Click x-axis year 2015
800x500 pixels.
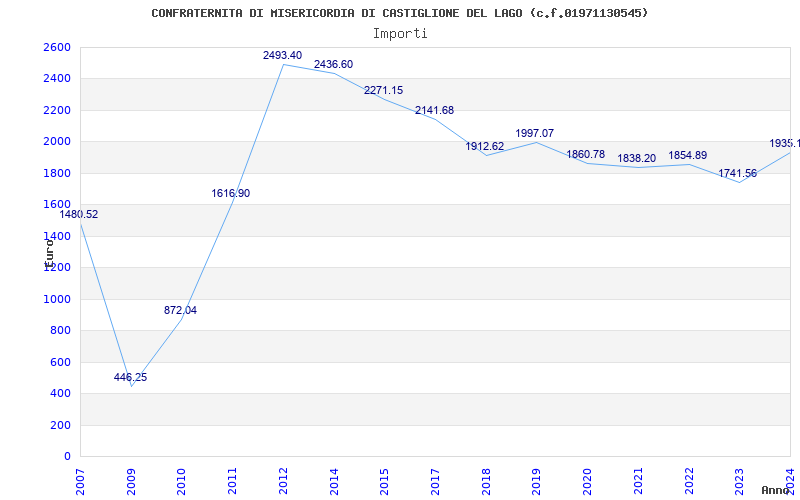point(384,483)
